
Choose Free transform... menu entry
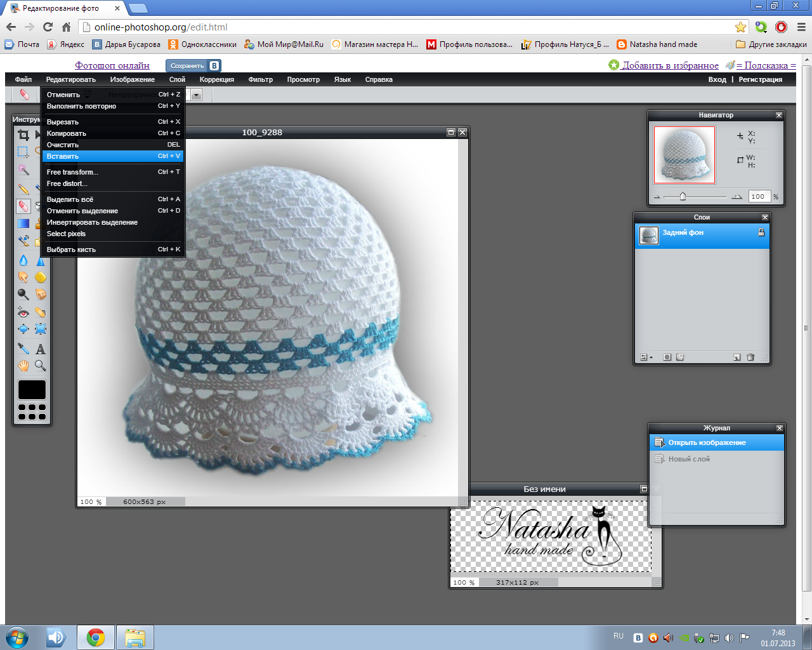(x=113, y=172)
